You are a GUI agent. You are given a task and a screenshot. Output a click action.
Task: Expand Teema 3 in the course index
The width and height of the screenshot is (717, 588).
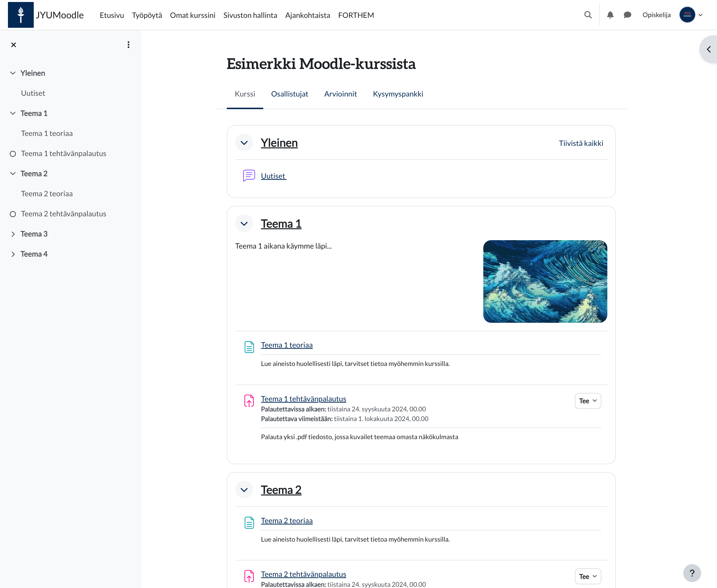13,234
